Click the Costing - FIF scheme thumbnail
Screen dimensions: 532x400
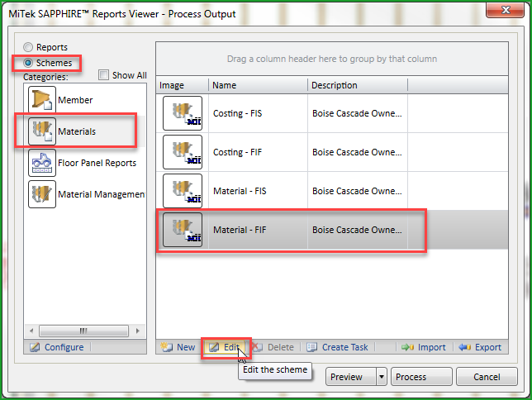coord(183,152)
